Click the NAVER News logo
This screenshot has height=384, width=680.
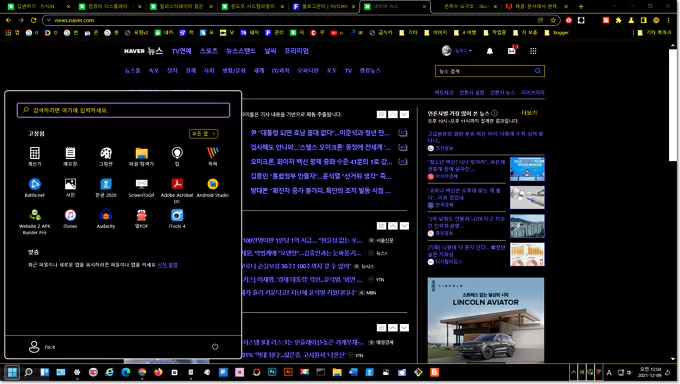point(143,51)
